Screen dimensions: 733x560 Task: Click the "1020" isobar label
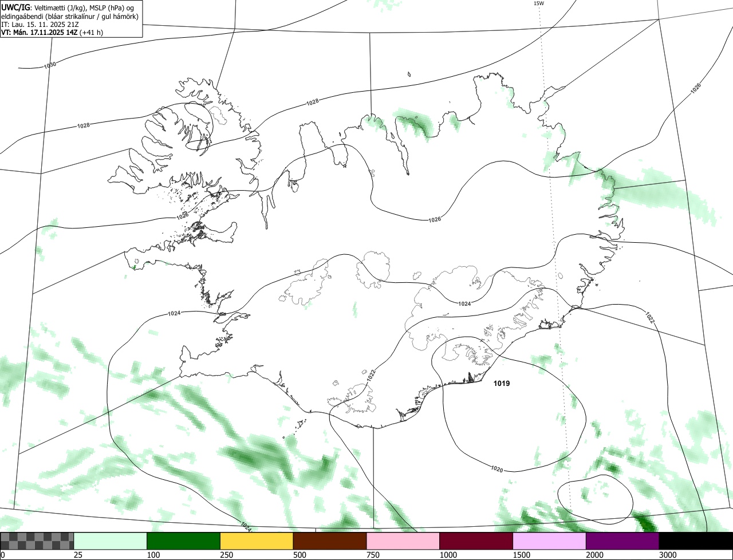[x=497, y=469]
